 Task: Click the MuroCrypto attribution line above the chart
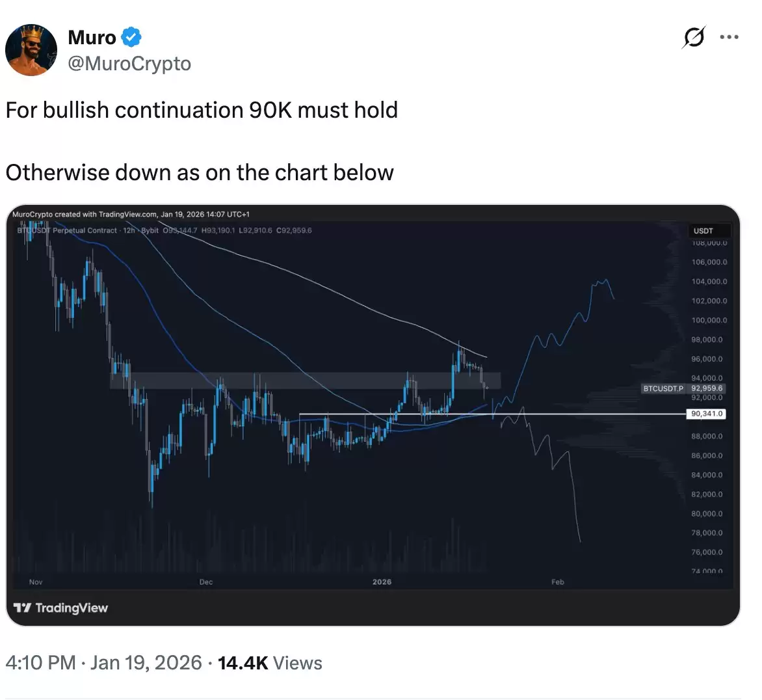pos(130,214)
